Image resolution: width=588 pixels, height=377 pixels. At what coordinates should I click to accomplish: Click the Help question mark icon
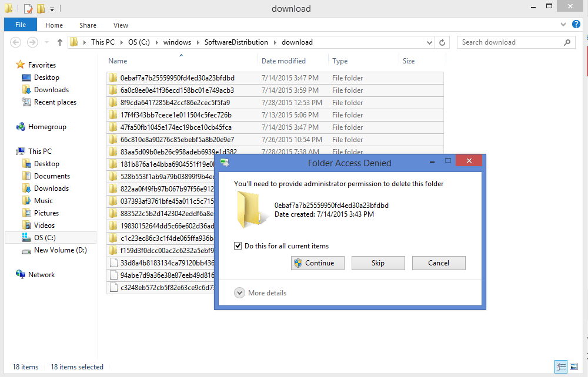(x=576, y=25)
